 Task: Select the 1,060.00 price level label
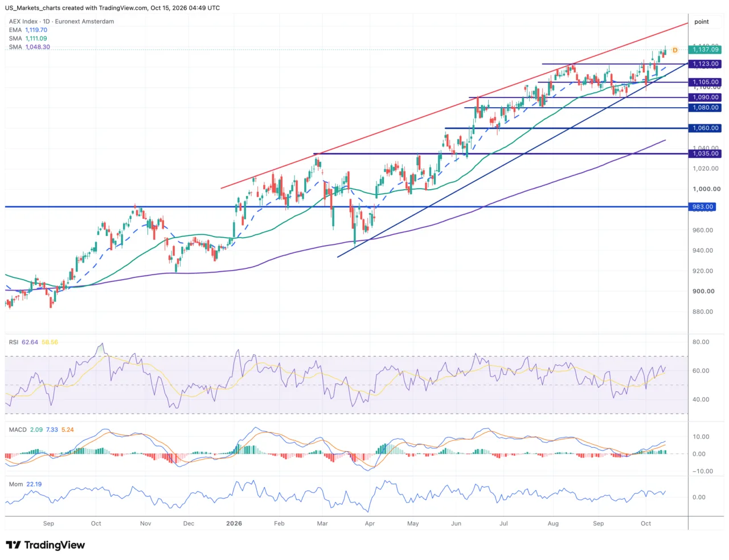coord(705,128)
